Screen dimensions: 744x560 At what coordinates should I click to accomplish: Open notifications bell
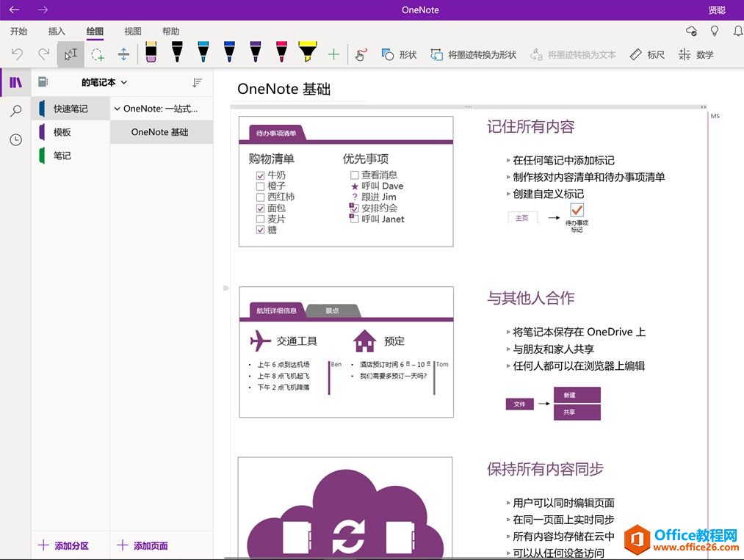(x=738, y=32)
